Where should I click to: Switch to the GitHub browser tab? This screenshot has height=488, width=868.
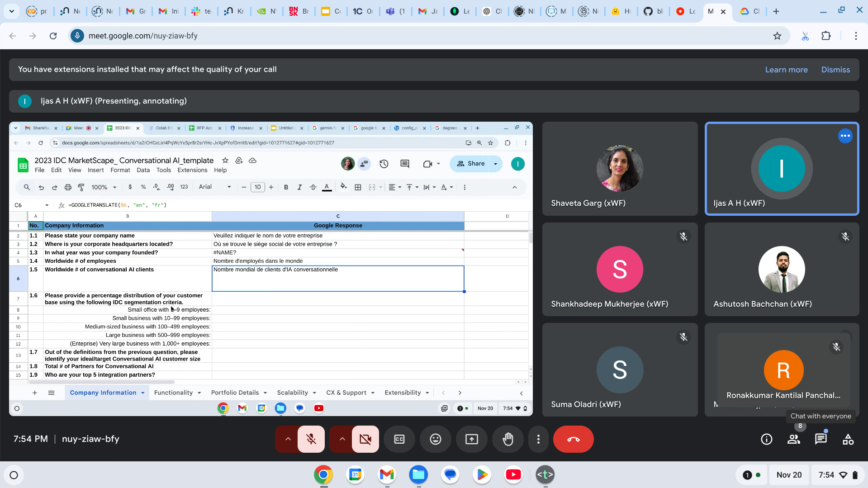654,11
